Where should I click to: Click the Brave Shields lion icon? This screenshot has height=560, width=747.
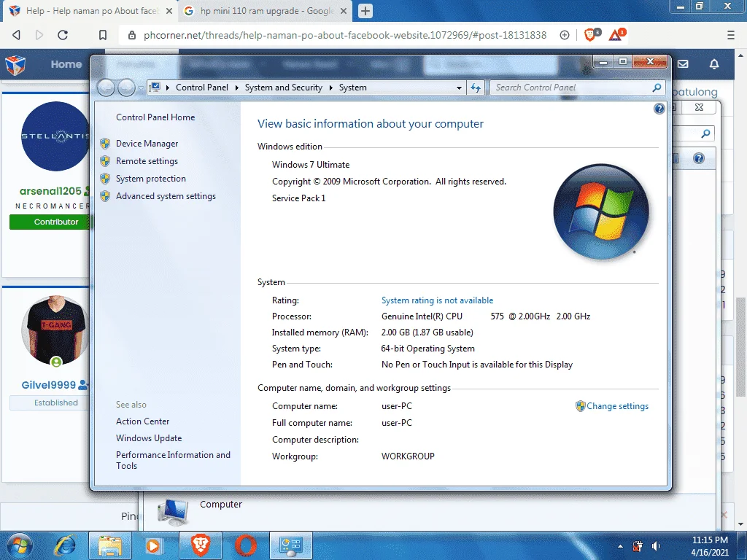click(x=591, y=35)
